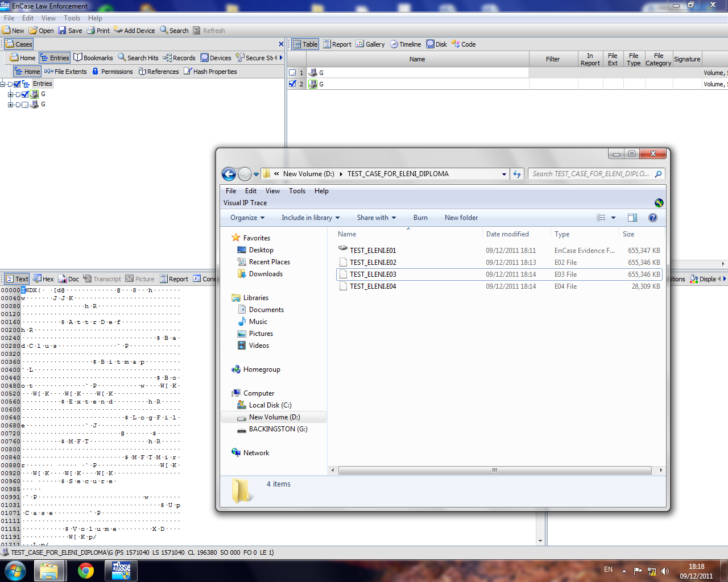Image resolution: width=728 pixels, height=582 pixels.
Task: Open the Code view
Action: [x=464, y=44]
